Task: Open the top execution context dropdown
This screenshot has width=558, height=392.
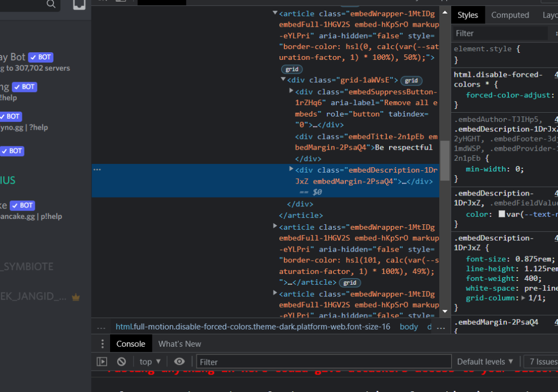Action: point(150,362)
